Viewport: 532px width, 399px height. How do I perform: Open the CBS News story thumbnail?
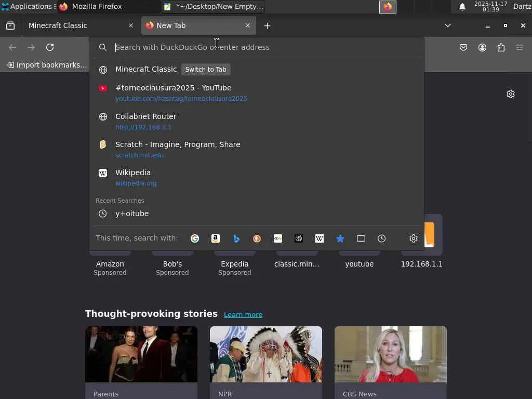point(391,354)
